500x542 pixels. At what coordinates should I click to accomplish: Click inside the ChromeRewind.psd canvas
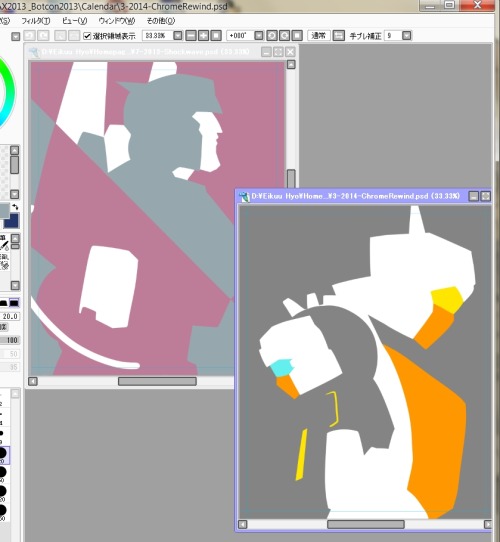[x=365, y=361]
